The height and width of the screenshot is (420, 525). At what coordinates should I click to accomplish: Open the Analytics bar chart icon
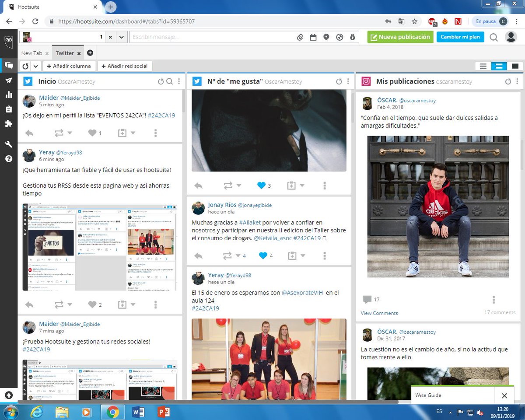pos(8,94)
